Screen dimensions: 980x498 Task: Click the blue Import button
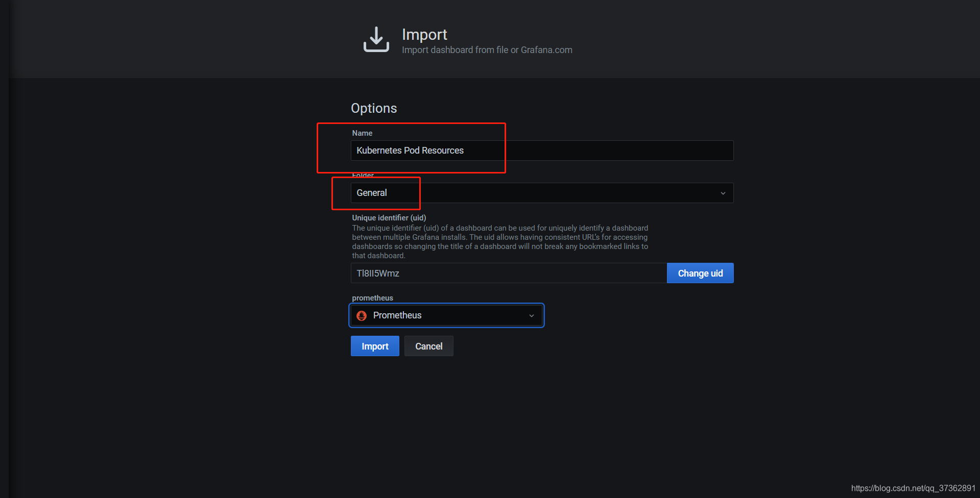point(375,346)
